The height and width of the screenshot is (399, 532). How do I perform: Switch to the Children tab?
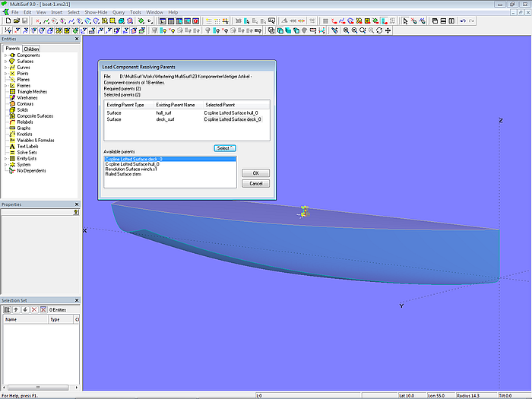point(31,49)
